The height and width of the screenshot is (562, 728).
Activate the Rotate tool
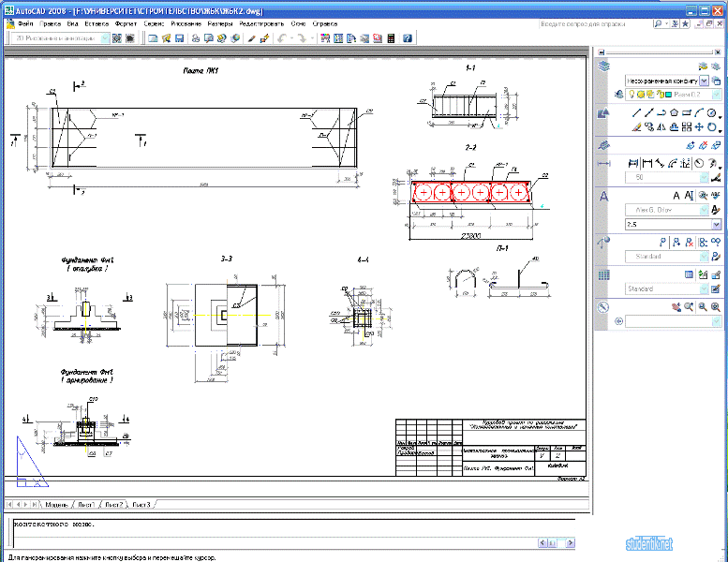point(711,126)
